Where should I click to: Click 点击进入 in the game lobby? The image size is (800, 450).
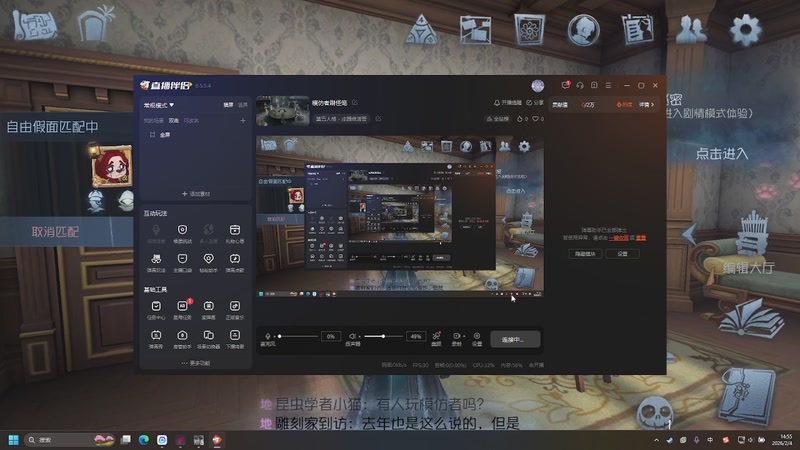722,154
